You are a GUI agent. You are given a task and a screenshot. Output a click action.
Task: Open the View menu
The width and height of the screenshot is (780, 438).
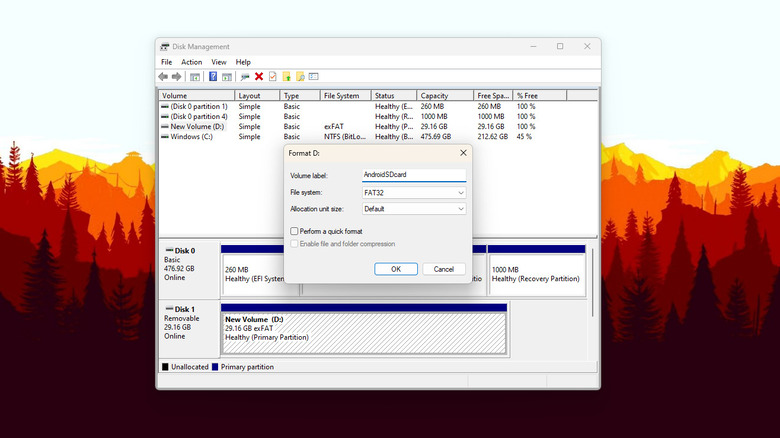tap(218, 62)
